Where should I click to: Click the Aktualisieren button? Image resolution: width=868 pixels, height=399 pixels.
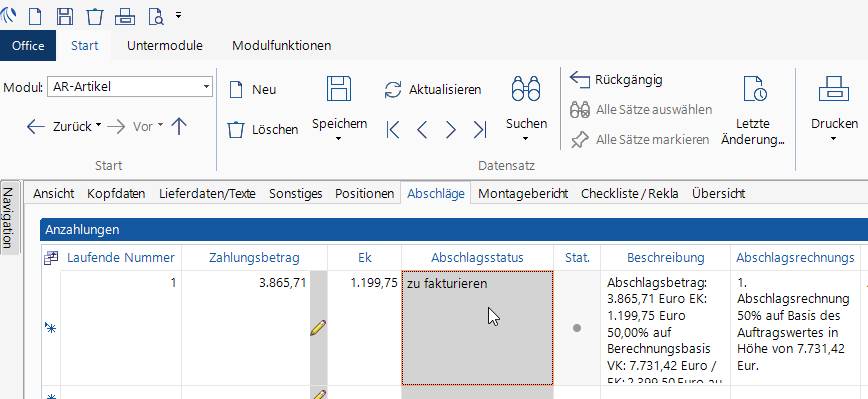point(433,90)
